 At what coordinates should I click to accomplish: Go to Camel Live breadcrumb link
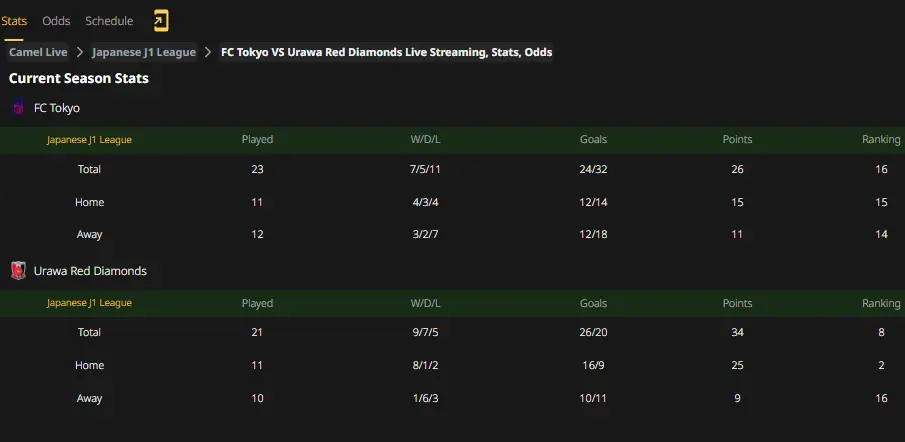coord(38,53)
